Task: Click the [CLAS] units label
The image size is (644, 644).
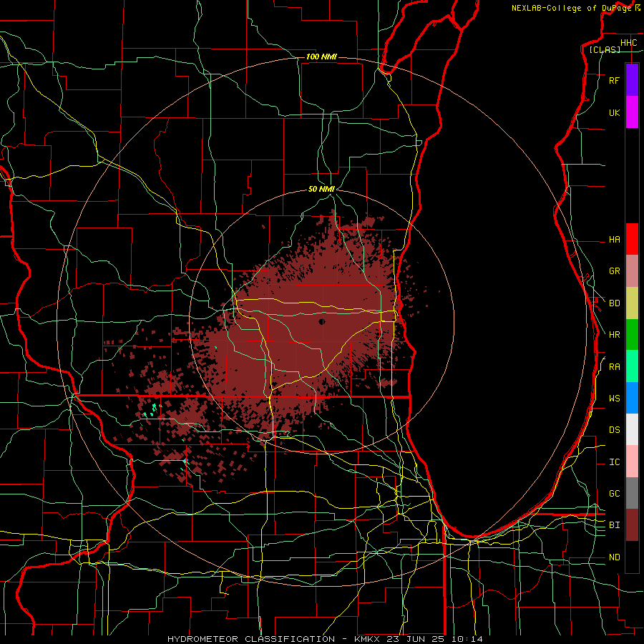Action: tap(605, 49)
